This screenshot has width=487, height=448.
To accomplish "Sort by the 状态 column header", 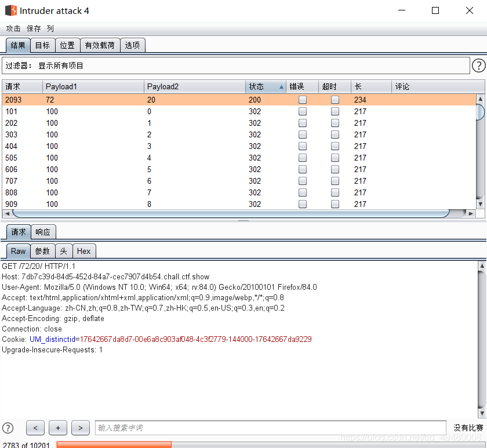I will click(x=266, y=86).
